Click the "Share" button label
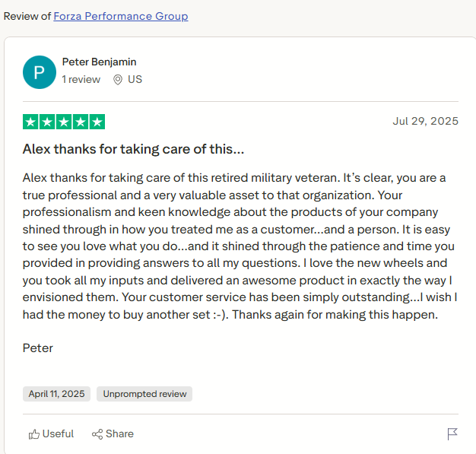 (x=119, y=434)
